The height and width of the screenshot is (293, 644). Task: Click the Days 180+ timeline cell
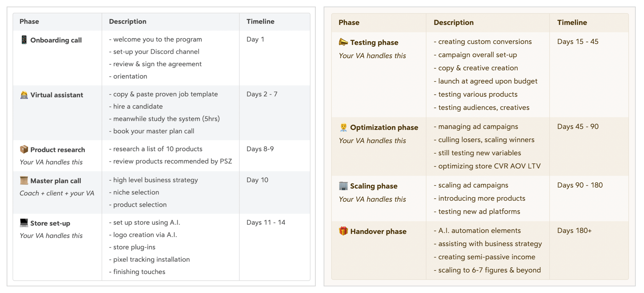pyautogui.click(x=574, y=231)
